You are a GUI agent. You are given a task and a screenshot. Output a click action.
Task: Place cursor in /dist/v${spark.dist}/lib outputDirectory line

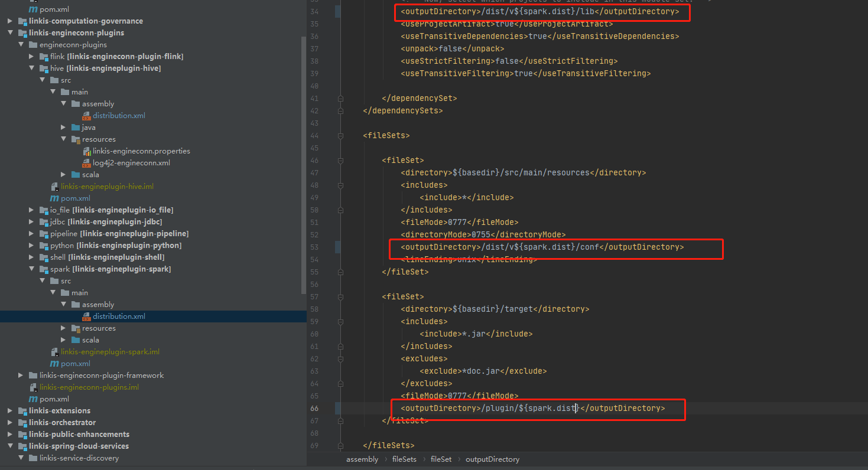539,11
